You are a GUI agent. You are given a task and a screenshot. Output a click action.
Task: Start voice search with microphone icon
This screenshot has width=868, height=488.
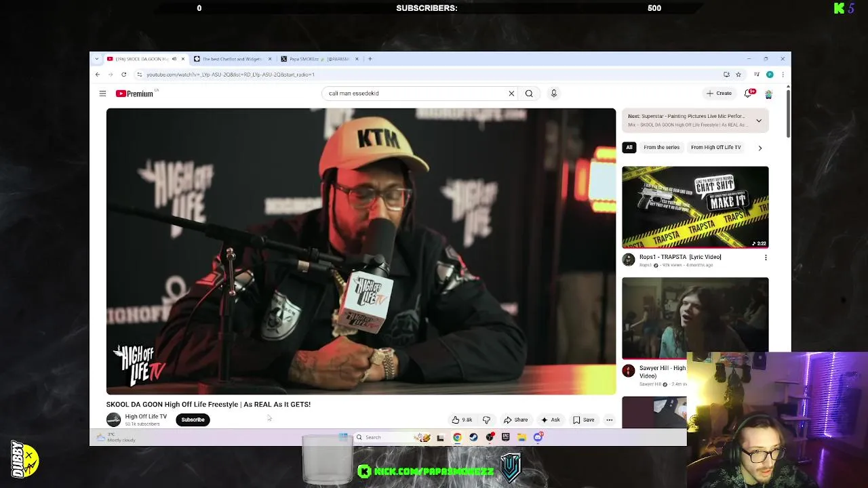click(553, 94)
